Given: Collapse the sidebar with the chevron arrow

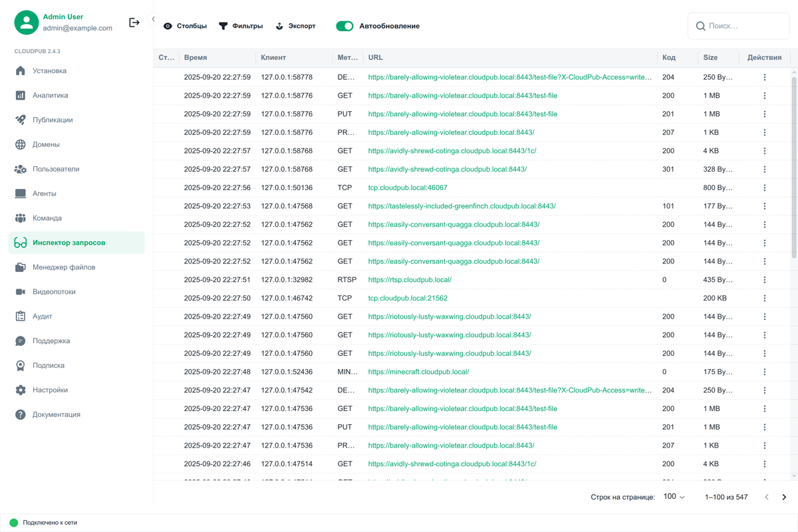Looking at the screenshot, I should 153,19.
